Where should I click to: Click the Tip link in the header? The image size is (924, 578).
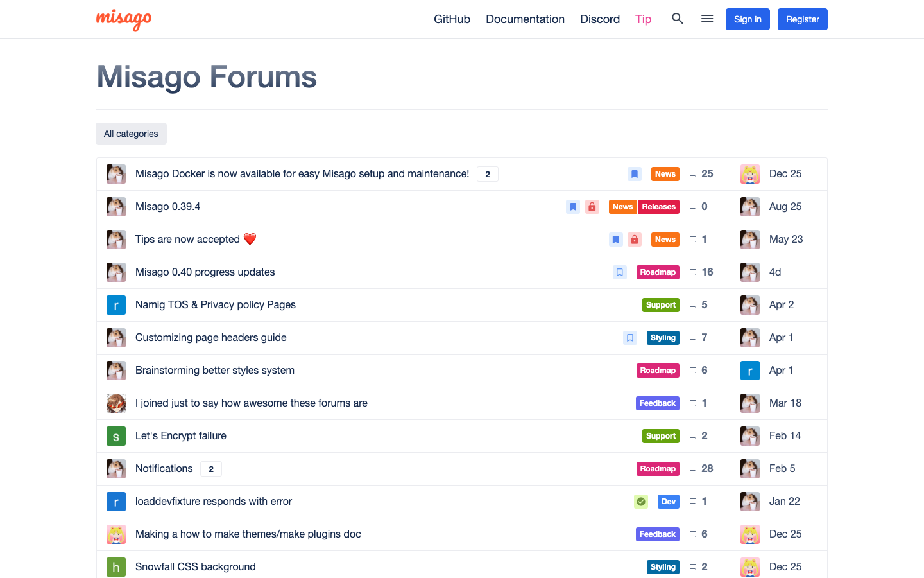(643, 19)
